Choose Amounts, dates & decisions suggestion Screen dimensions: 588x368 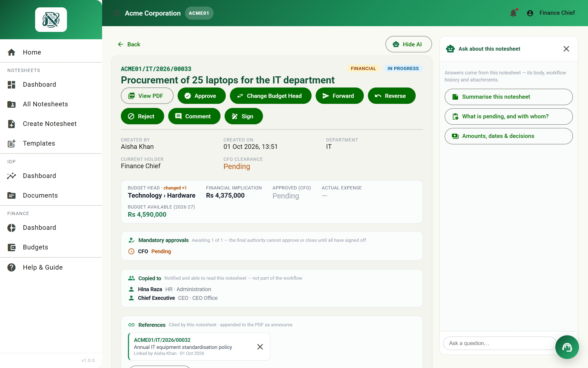coord(509,136)
